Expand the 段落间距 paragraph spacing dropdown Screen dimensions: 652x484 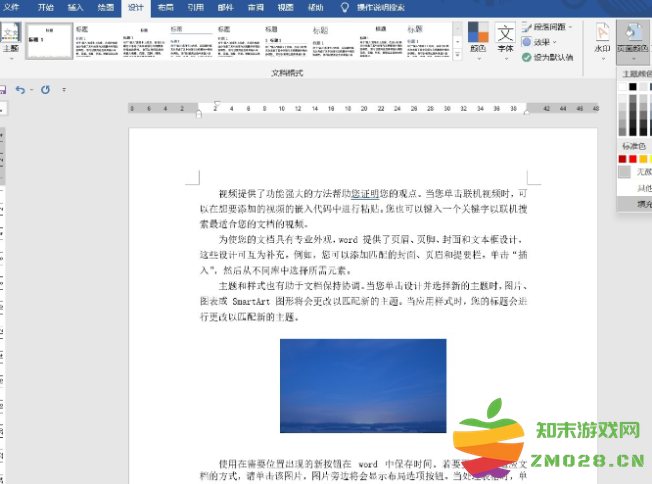coord(570,27)
